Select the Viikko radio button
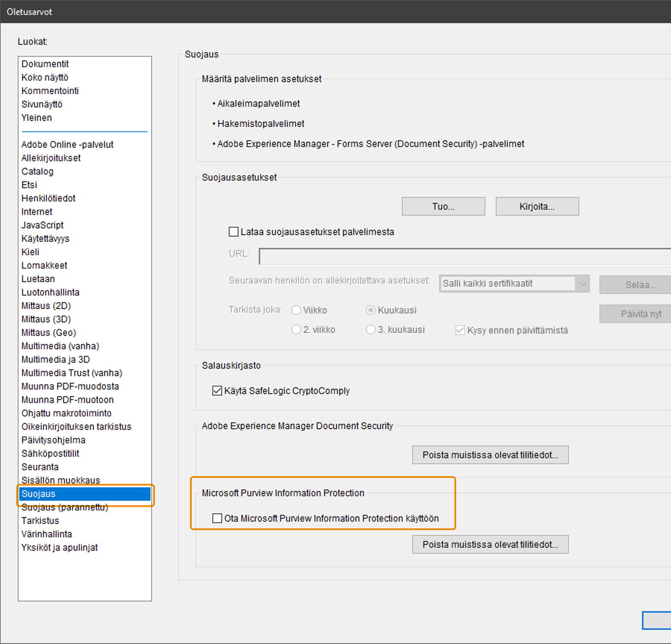The height and width of the screenshot is (644, 671). pos(296,310)
